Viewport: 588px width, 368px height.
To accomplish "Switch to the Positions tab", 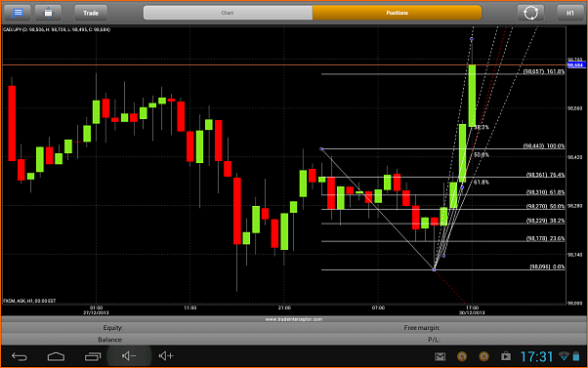I will 398,13.
